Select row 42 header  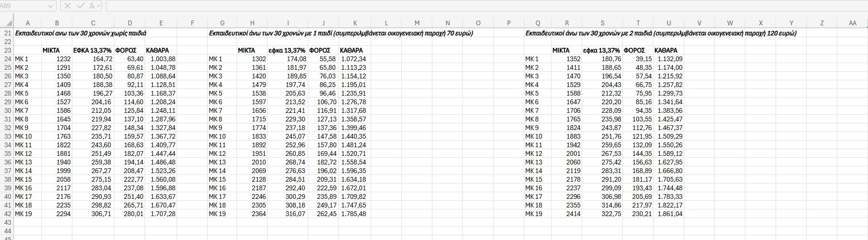(x=7, y=214)
